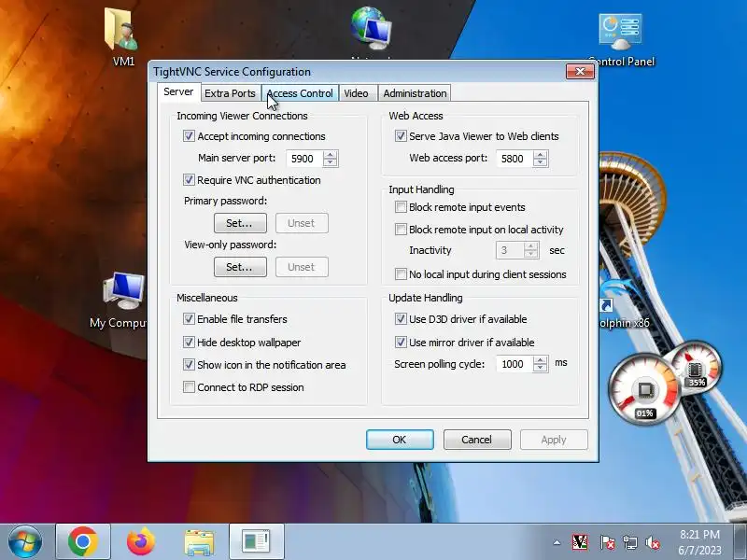This screenshot has height=560, width=747.
Task: Enable No local input during client sessions
Action: [x=401, y=274]
